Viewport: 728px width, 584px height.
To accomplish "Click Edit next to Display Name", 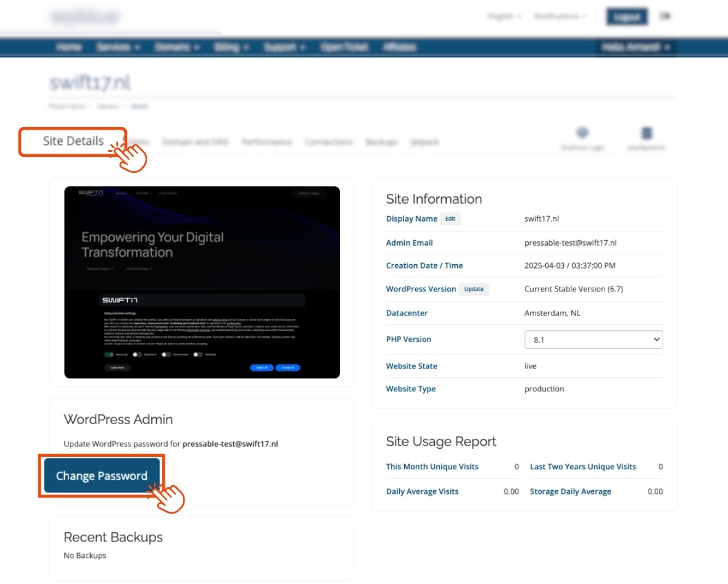I will [x=450, y=219].
